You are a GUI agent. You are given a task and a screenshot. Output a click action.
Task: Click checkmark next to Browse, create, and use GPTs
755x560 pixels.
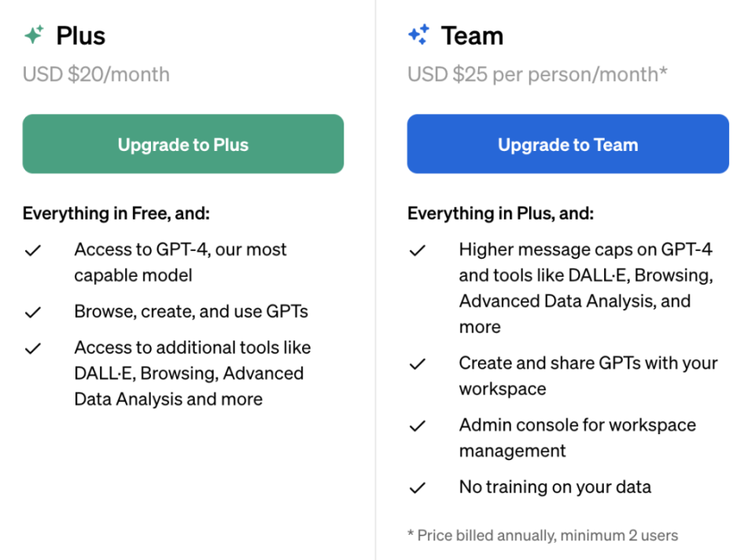click(x=32, y=312)
